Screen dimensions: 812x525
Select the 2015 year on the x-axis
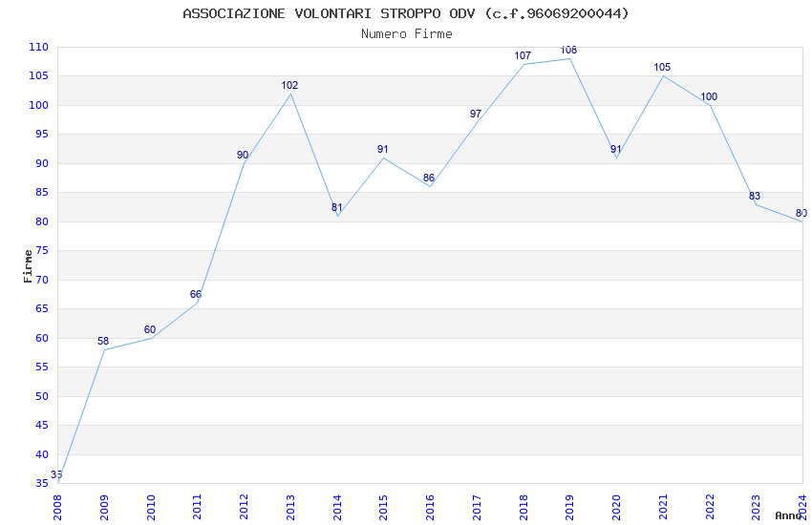(x=383, y=508)
